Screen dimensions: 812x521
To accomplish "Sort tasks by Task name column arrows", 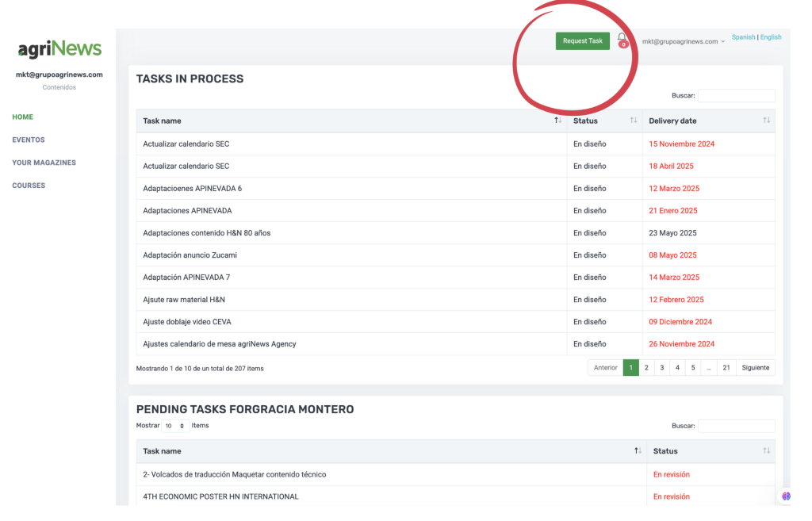I will (557, 121).
